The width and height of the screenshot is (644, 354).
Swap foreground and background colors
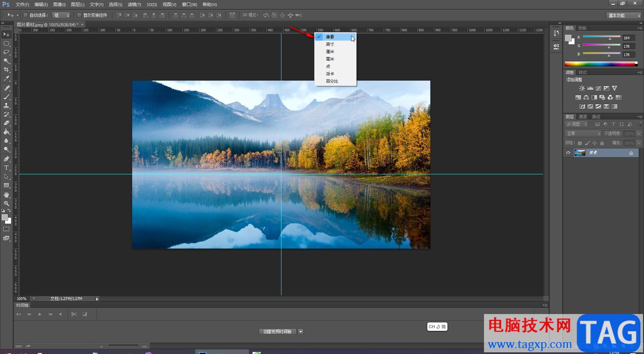coord(9,210)
